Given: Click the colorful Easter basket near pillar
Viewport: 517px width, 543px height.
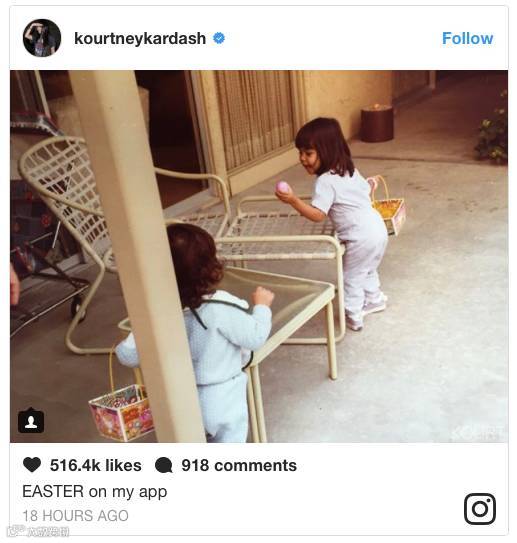Looking at the screenshot, I should pos(122,412).
